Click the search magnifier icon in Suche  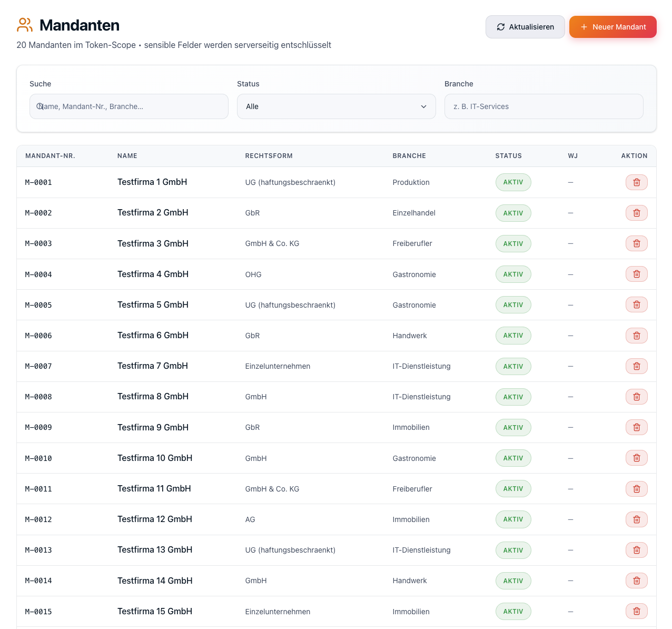coord(40,106)
